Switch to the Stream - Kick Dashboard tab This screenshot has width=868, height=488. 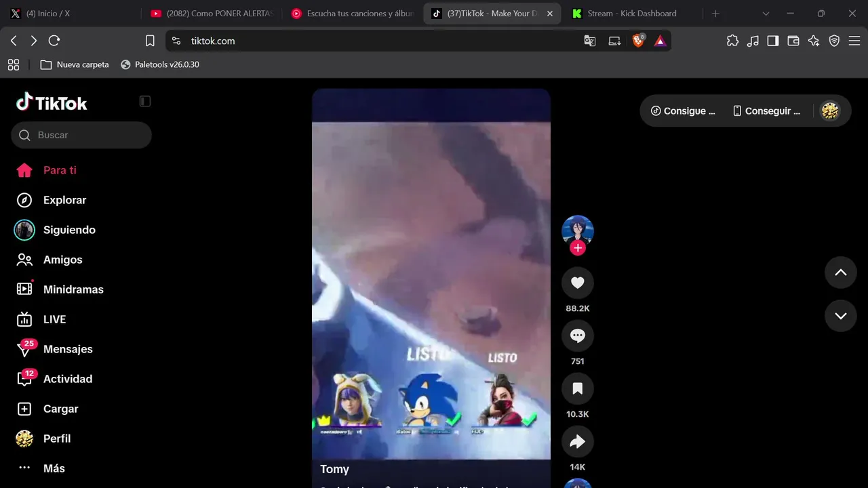(632, 14)
